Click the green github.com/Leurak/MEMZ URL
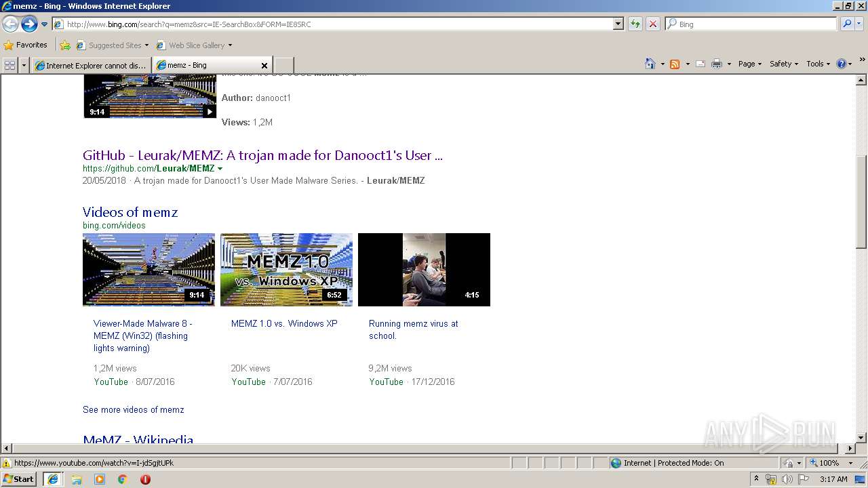 (x=149, y=168)
